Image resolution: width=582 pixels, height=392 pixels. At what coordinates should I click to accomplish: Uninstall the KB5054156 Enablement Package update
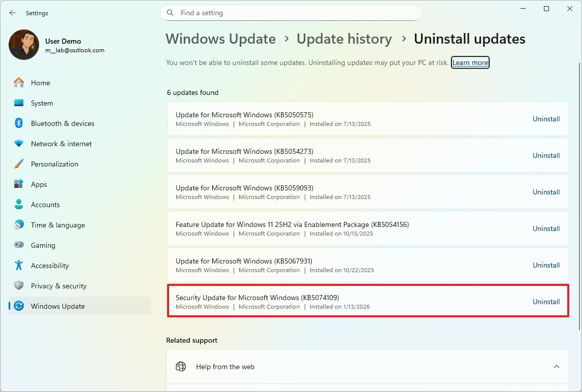pos(546,228)
